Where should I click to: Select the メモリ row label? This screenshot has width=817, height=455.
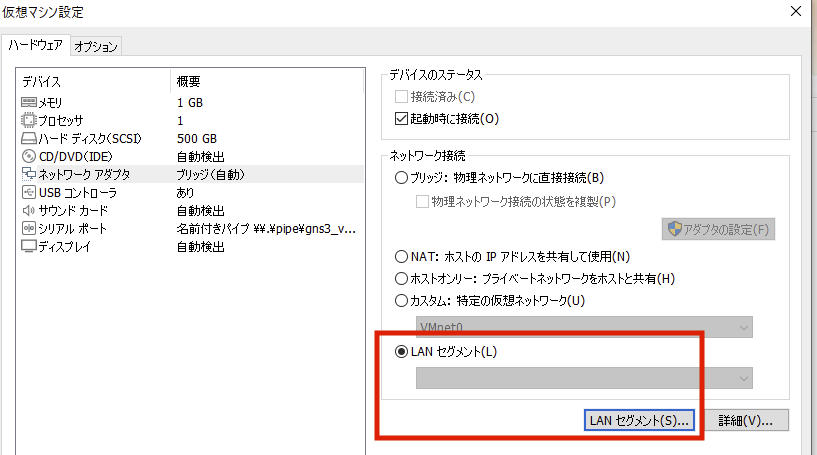coord(51,103)
